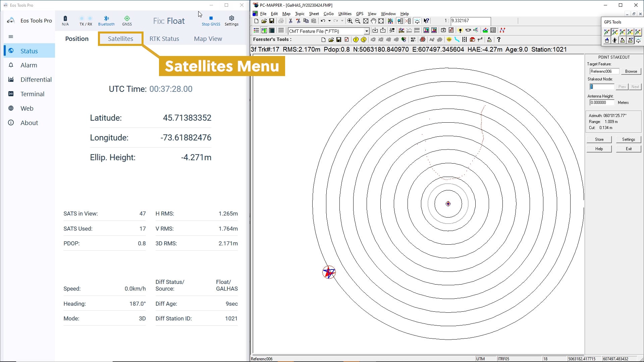Screen dimensions: 644x362
Task: Click the Exit button in Point Stakeout
Action: [629, 149]
